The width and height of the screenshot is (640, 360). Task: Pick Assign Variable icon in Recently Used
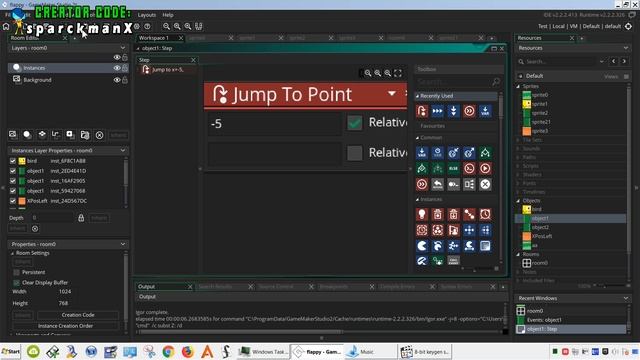pos(485,111)
